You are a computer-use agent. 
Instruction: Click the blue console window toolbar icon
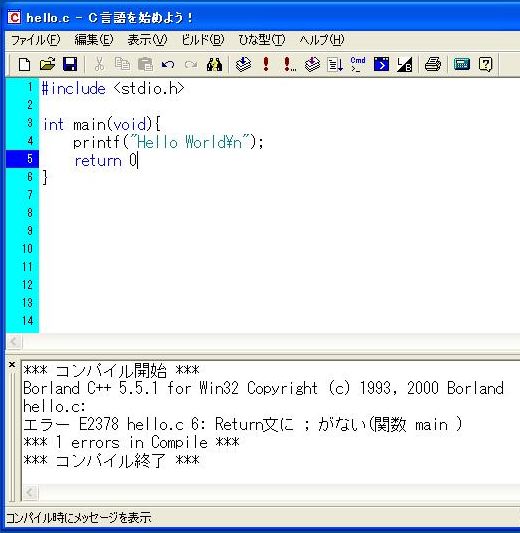381,64
